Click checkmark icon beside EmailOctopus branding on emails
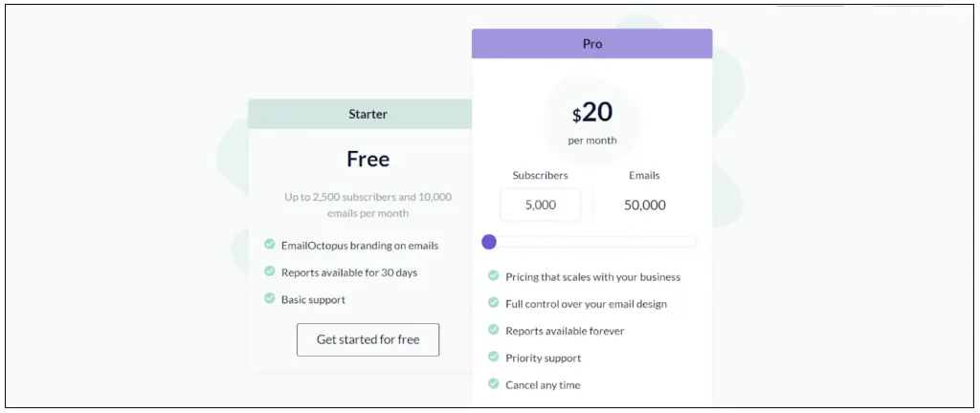The height and width of the screenshot is (413, 980). pyautogui.click(x=270, y=245)
